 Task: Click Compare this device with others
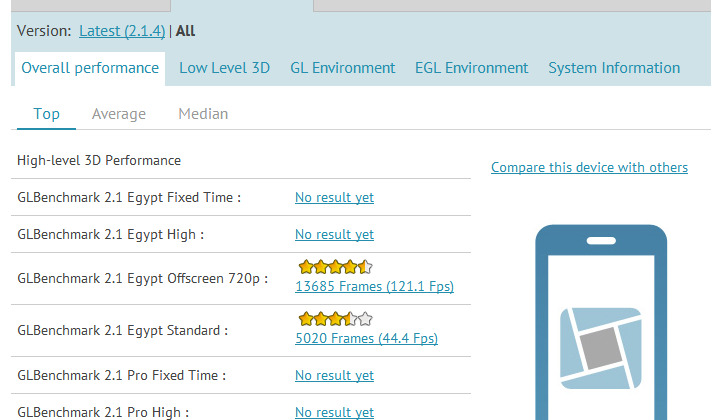(x=589, y=167)
